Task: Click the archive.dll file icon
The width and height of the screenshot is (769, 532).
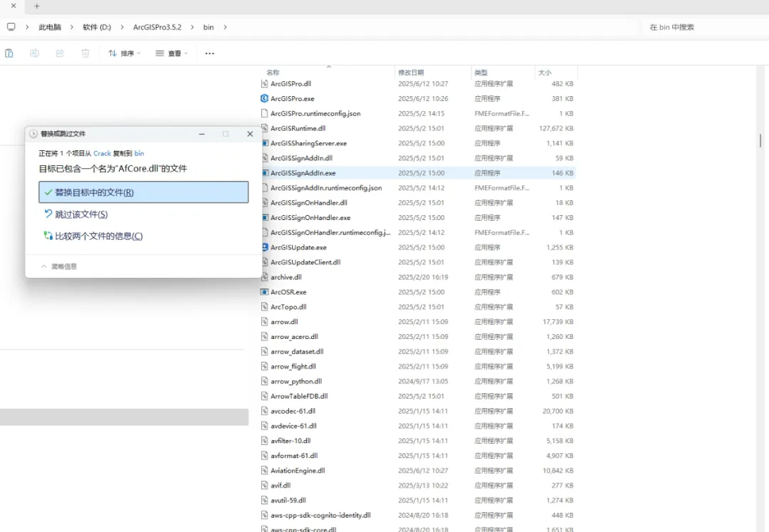Action: click(x=264, y=277)
